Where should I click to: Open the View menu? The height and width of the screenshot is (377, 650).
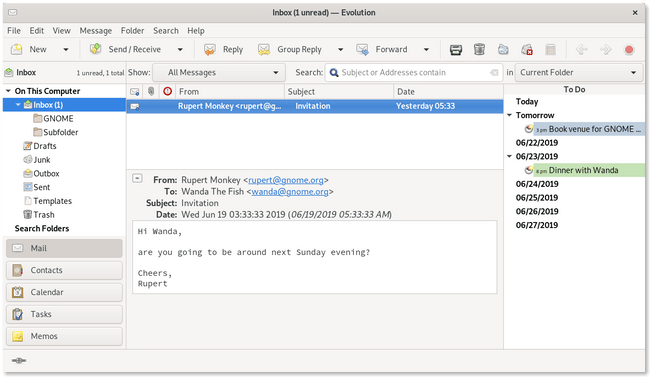tap(61, 31)
